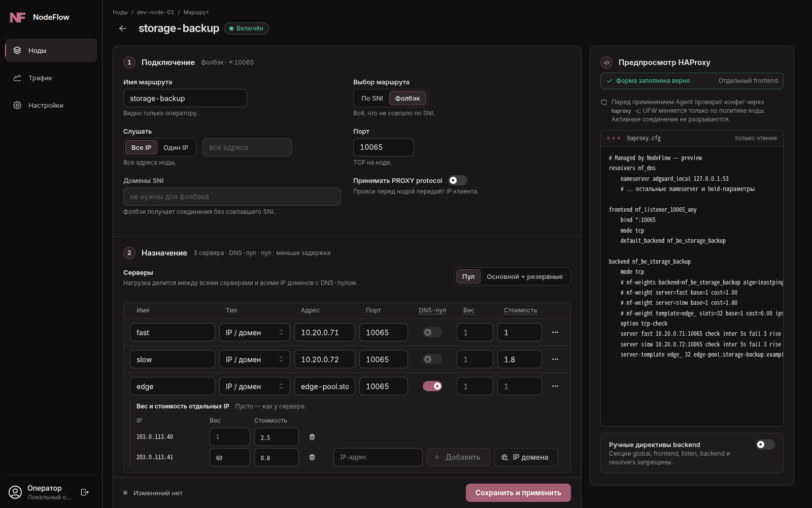
Task: Choose Все IP listen mode
Action: pyautogui.click(x=141, y=148)
